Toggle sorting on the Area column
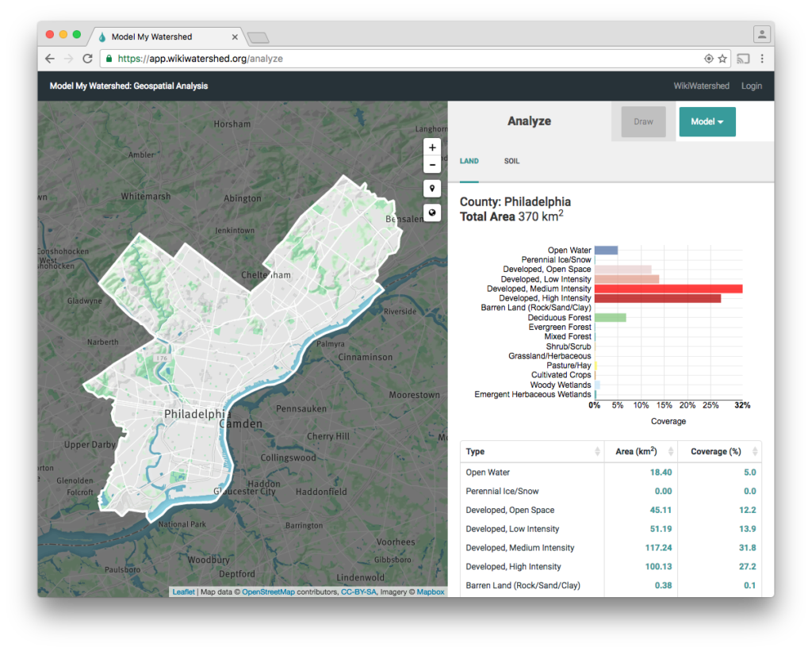The width and height of the screenshot is (812, 651). tap(641, 450)
